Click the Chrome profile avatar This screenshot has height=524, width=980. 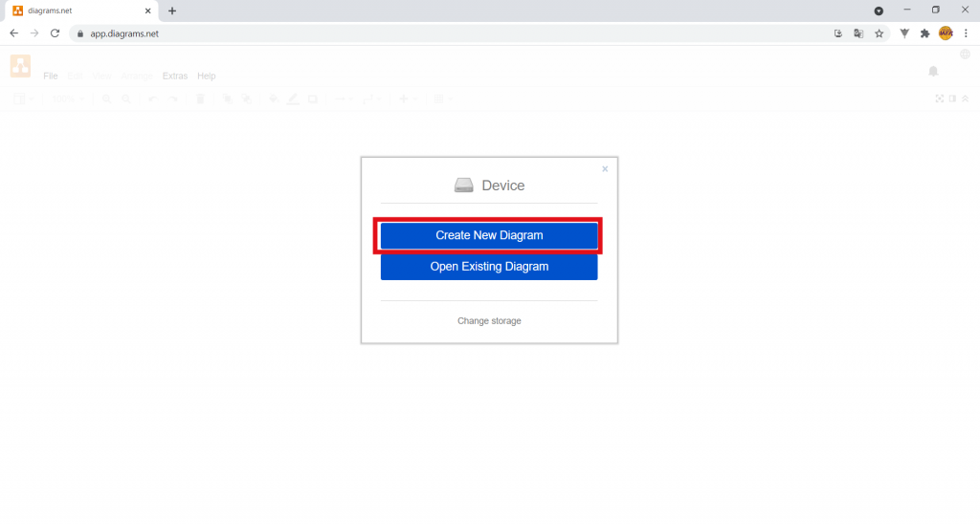pos(946,33)
